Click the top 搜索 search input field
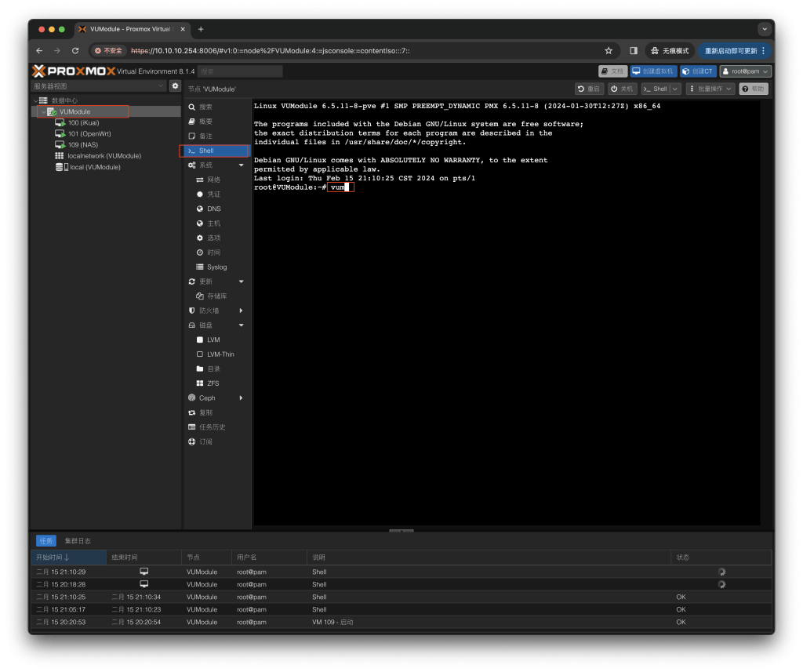 (239, 71)
